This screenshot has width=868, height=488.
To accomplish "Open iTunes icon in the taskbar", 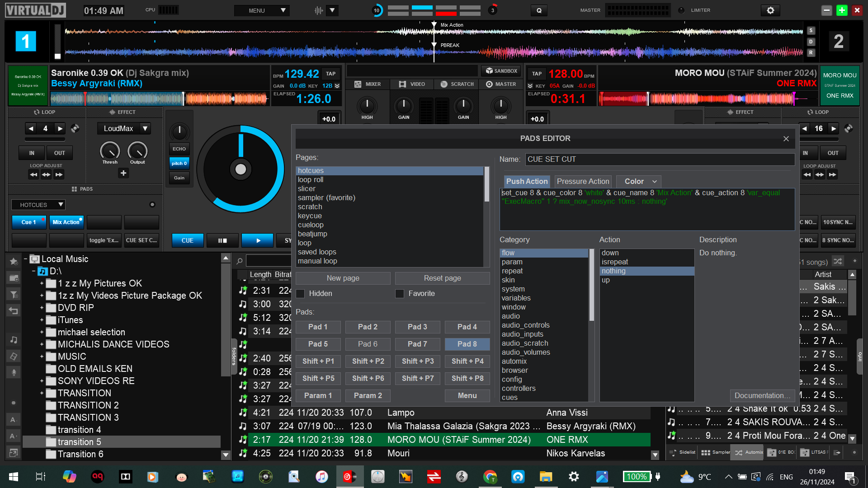I will coord(321,477).
